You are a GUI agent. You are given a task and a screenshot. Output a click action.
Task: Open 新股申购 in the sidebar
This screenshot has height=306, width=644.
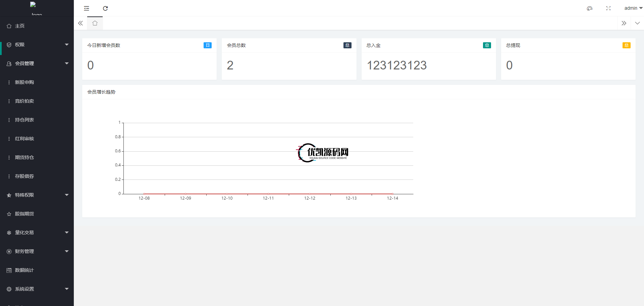(x=24, y=82)
